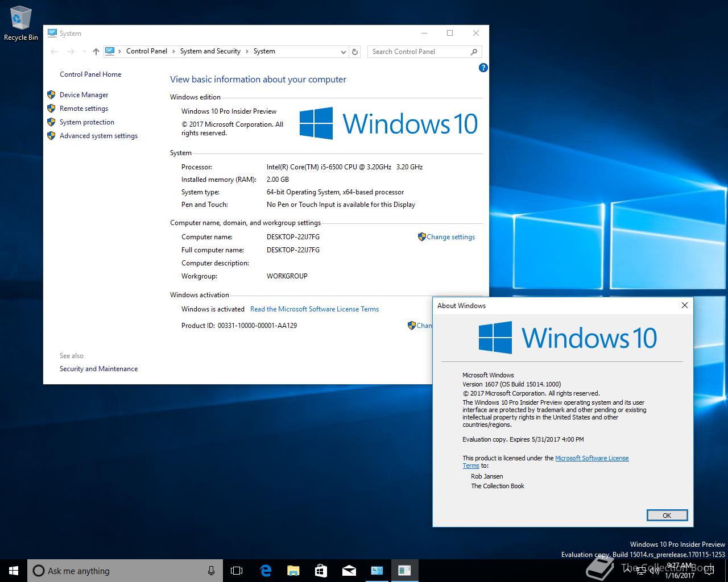This screenshot has width=728, height=582.
Task: Click the Cortana Ask me anything box
Action: click(124, 571)
